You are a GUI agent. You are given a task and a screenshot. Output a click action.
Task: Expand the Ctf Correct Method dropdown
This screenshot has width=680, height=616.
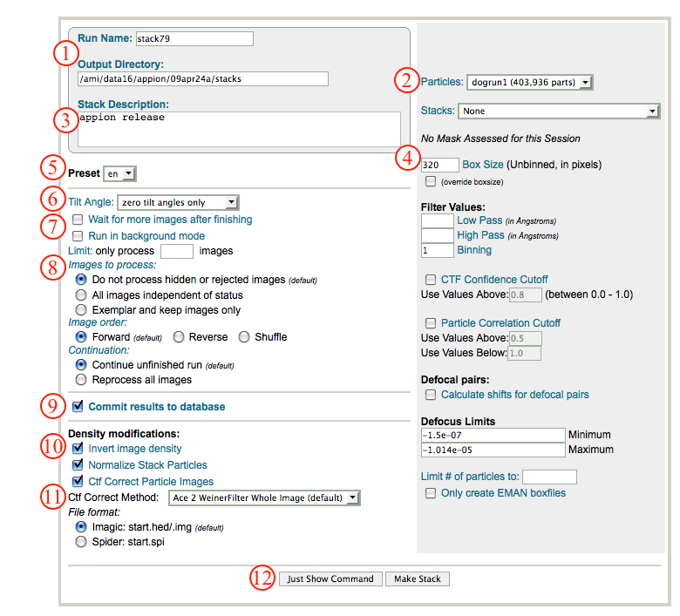pyautogui.click(x=263, y=498)
